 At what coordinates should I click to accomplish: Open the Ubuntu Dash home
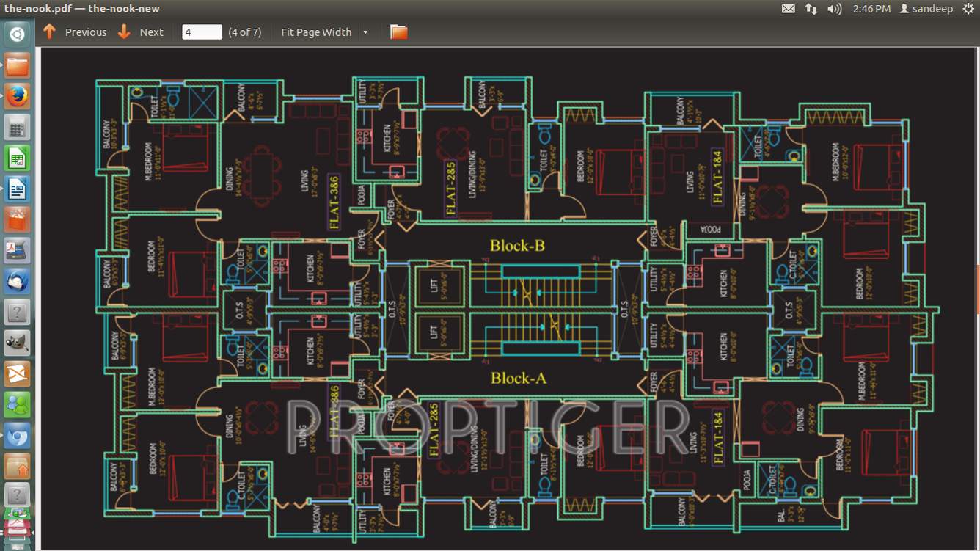(x=17, y=34)
